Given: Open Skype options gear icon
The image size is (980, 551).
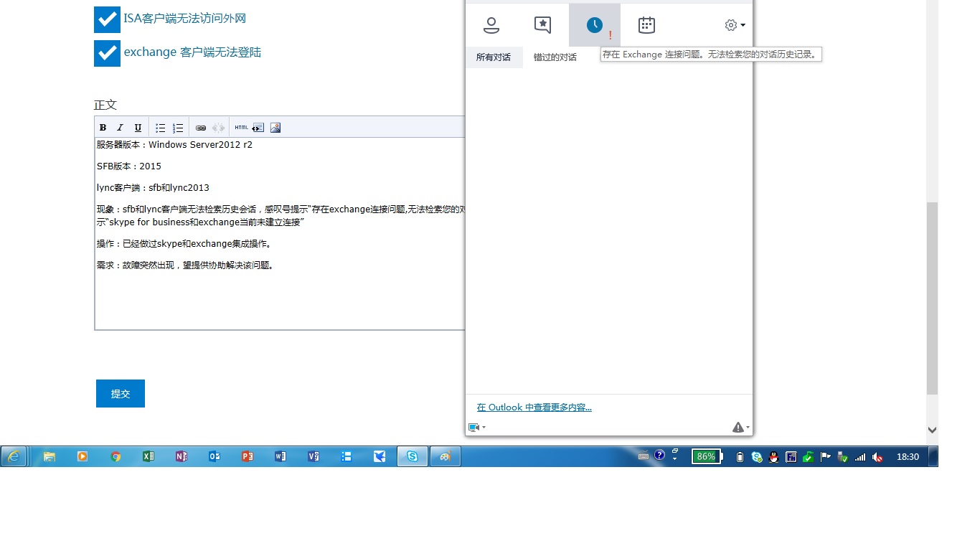Looking at the screenshot, I should point(731,25).
